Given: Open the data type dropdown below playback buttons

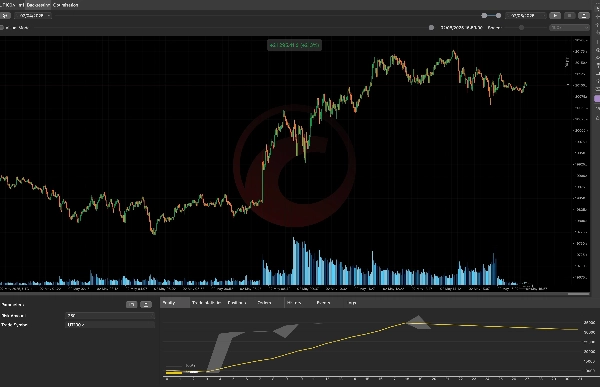Looking at the screenshot, I should (569, 28).
